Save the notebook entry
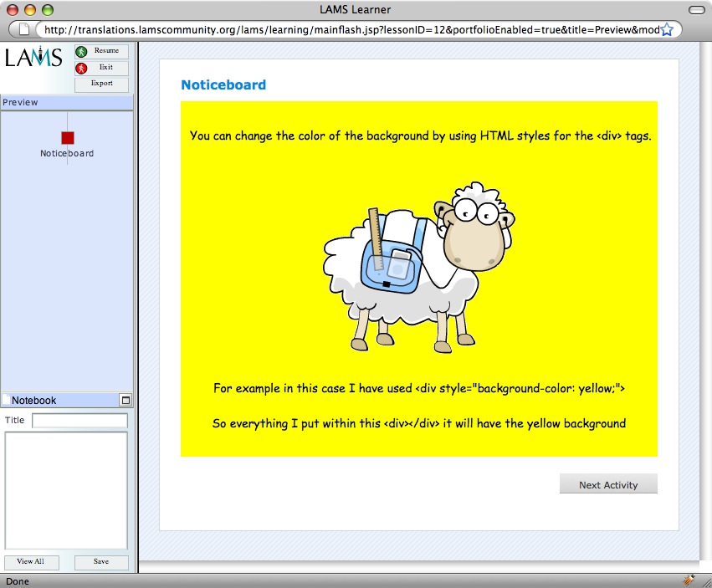Viewport: 712px width, 588px height. [x=101, y=562]
